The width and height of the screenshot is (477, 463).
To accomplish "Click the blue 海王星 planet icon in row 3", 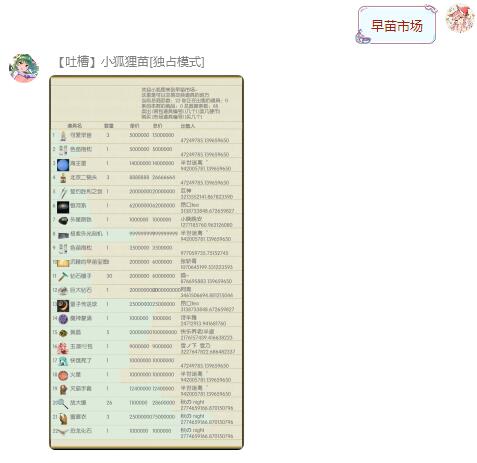I will (63, 165).
